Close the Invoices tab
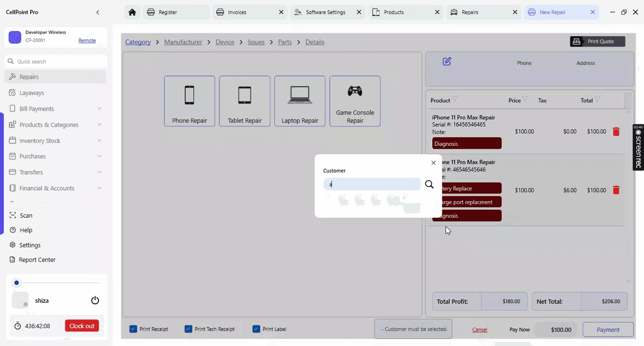The image size is (644, 346). pyautogui.click(x=281, y=12)
